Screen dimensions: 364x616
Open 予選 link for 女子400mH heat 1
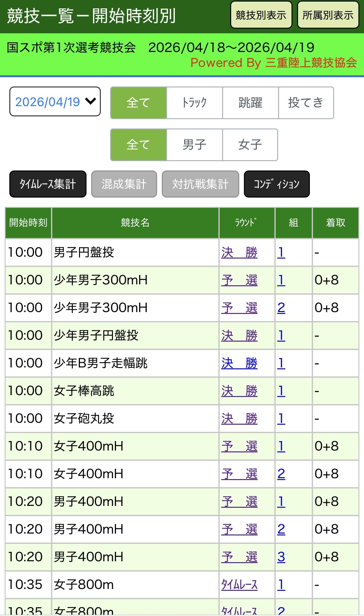click(239, 446)
